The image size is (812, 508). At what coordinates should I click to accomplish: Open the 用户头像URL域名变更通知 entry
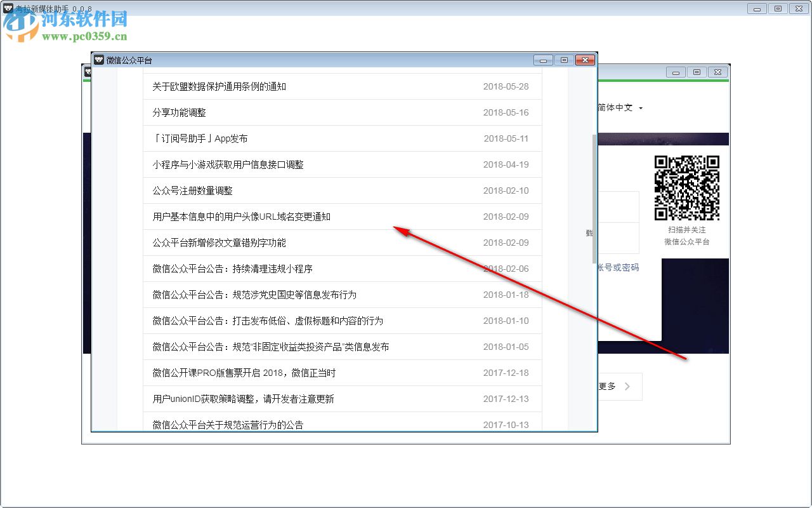[241, 217]
